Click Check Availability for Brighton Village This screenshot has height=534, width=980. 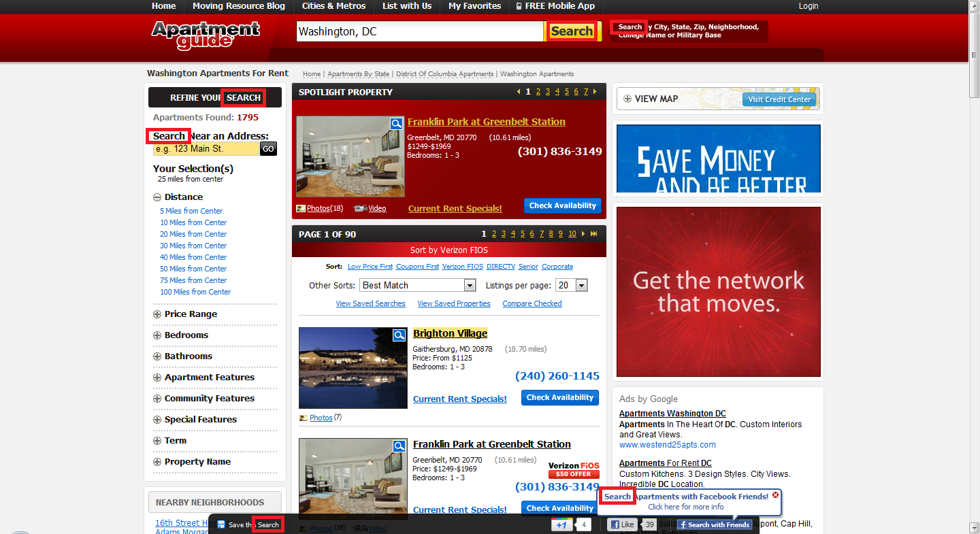(x=560, y=397)
